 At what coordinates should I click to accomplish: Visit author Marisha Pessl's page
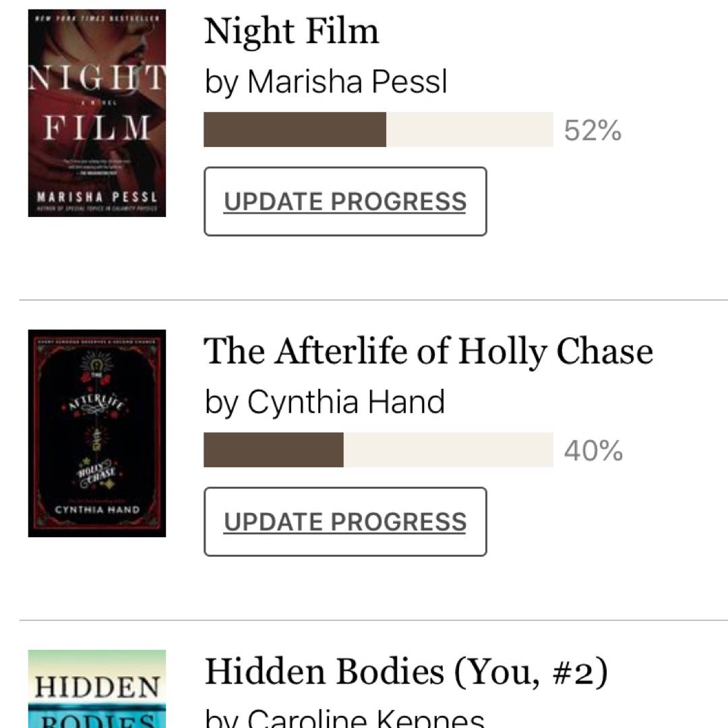347,82
